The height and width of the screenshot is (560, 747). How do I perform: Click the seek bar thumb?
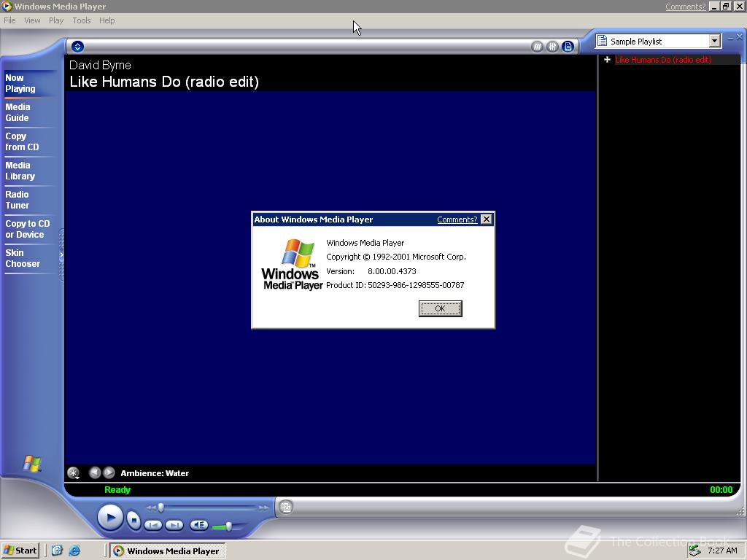click(x=161, y=507)
